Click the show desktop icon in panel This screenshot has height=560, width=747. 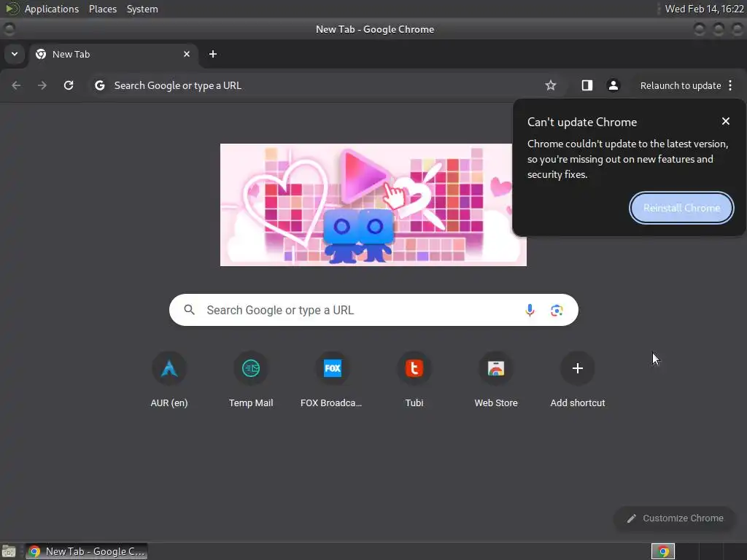[x=9, y=551]
